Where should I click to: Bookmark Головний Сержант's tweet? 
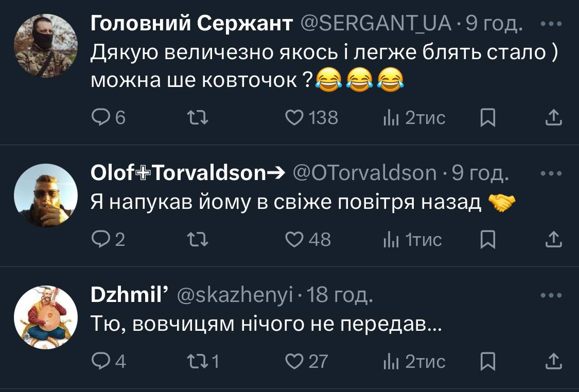coord(487,119)
